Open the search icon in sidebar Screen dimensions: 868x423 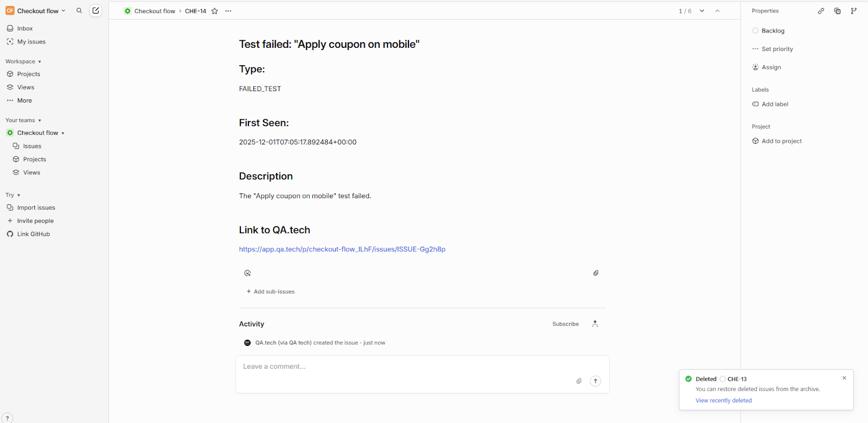pyautogui.click(x=79, y=11)
